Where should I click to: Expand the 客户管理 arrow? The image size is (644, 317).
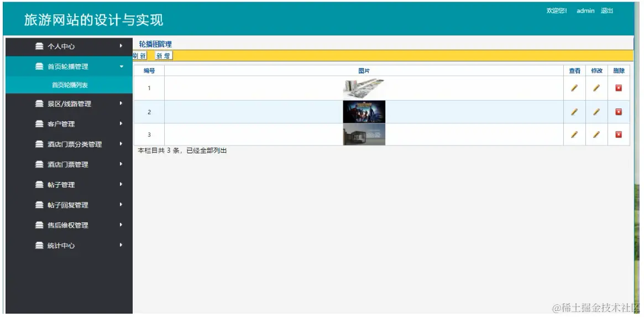click(x=121, y=123)
